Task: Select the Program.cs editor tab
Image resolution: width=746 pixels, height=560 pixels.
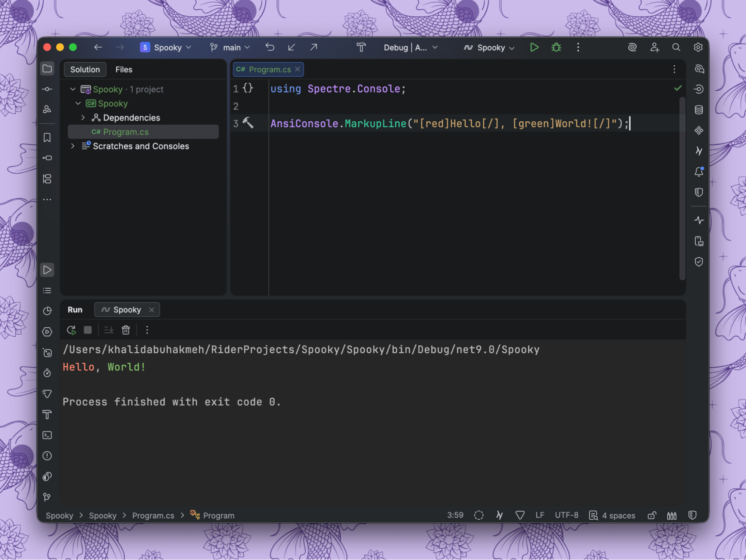Action: coord(269,69)
